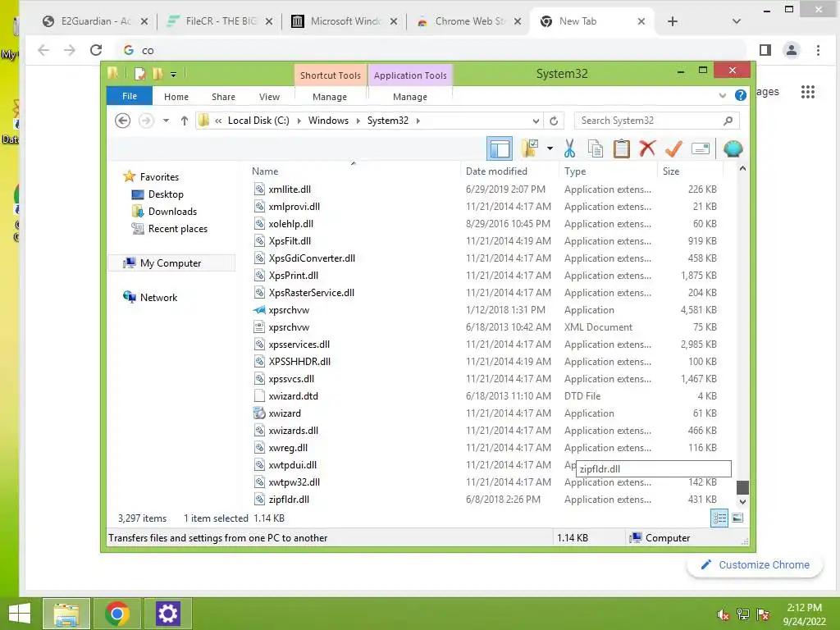
Task: Open Classic Explorer shell settings icon
Action: point(733,148)
